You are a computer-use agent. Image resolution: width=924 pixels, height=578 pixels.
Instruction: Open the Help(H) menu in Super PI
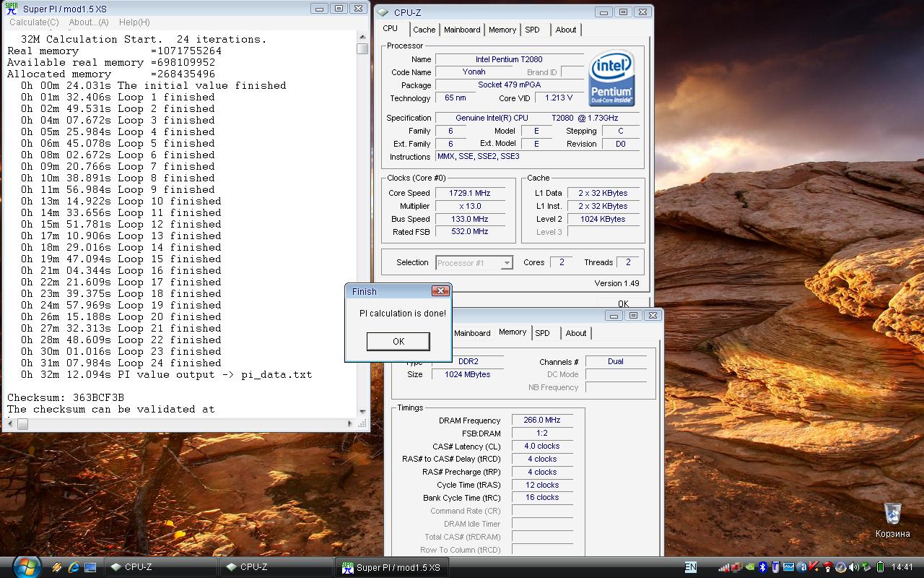tap(134, 22)
